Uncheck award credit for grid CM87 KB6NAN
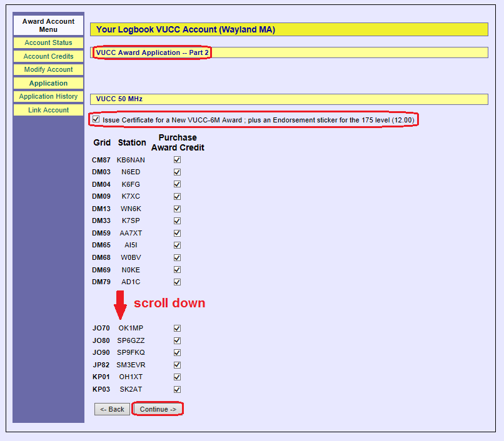Image resolution: width=504 pixels, height=441 pixels. pyautogui.click(x=177, y=160)
